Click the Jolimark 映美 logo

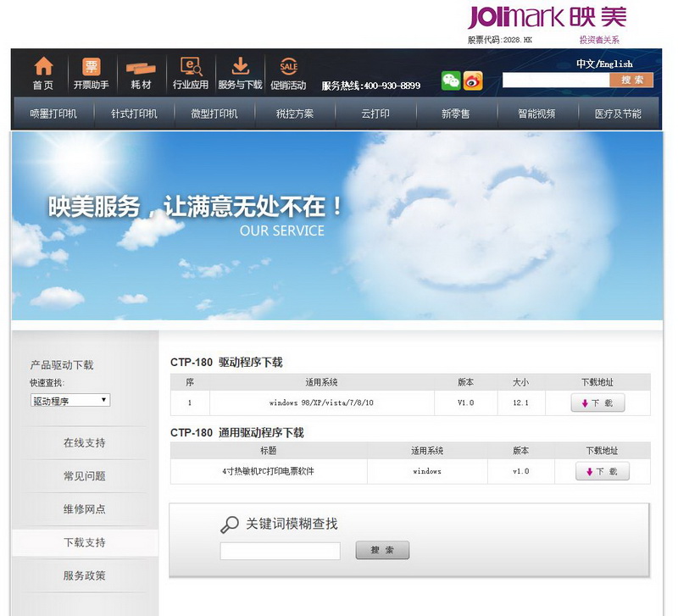coord(547,16)
